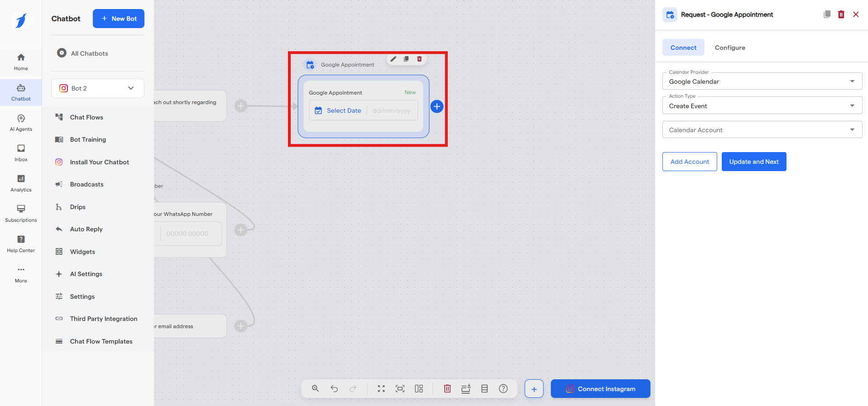868x406 pixels.
Task: Switch to the Connect tab
Action: pyautogui.click(x=683, y=48)
